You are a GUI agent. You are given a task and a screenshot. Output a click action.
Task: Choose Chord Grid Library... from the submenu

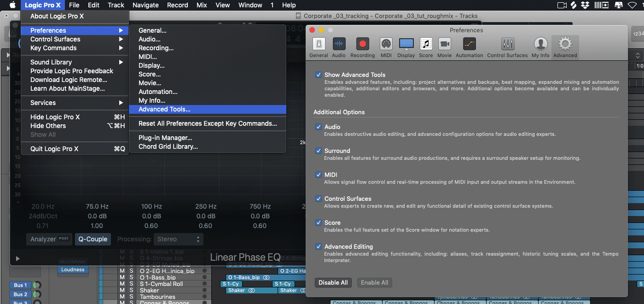pos(208,146)
